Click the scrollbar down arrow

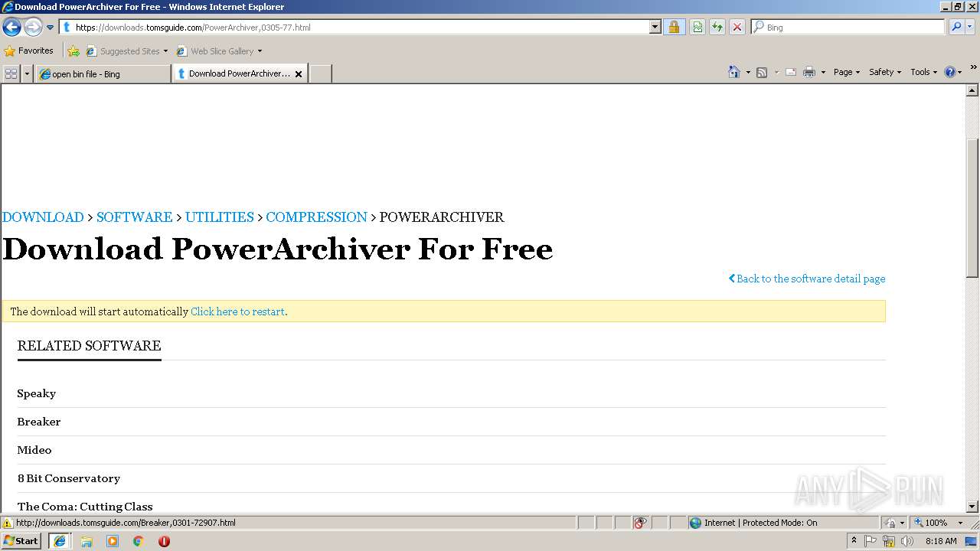click(972, 506)
